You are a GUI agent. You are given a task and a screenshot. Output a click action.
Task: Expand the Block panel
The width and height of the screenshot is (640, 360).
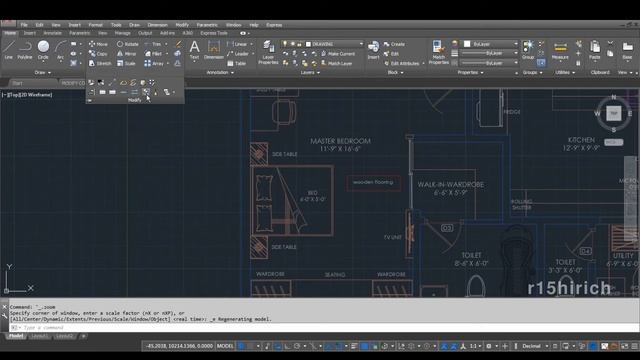(x=395, y=73)
